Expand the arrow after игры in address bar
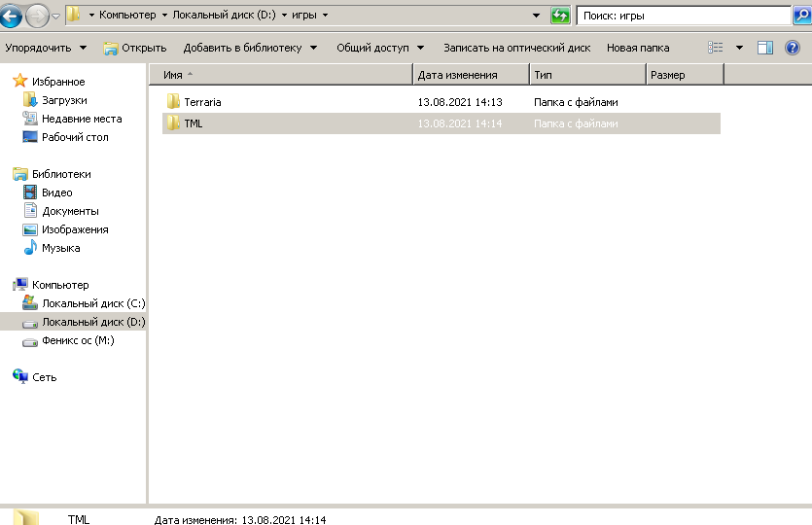 [x=325, y=15]
